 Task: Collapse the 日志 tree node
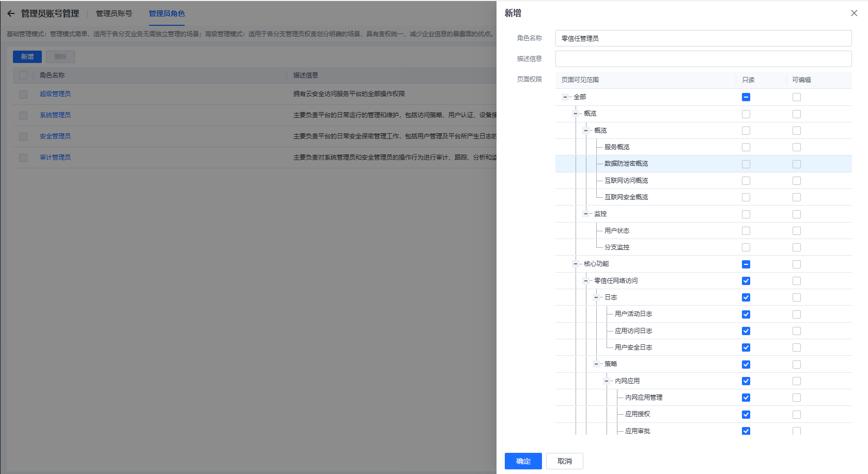[596, 297]
